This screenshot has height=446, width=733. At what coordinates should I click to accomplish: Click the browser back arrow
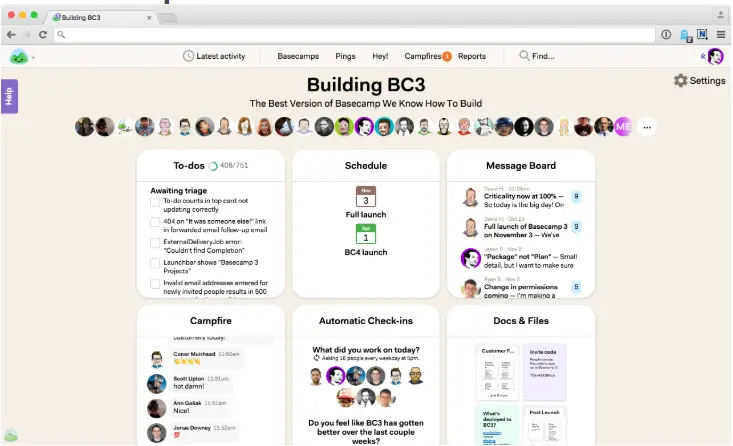[11, 35]
